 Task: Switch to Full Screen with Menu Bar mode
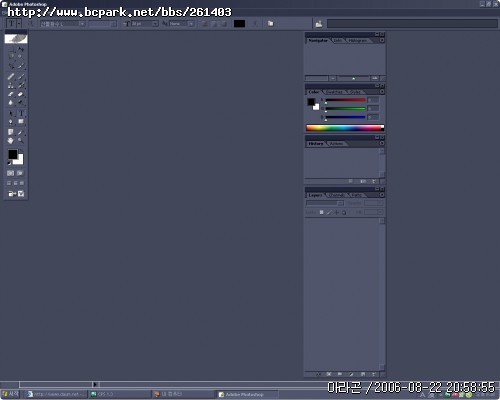click(x=16, y=183)
